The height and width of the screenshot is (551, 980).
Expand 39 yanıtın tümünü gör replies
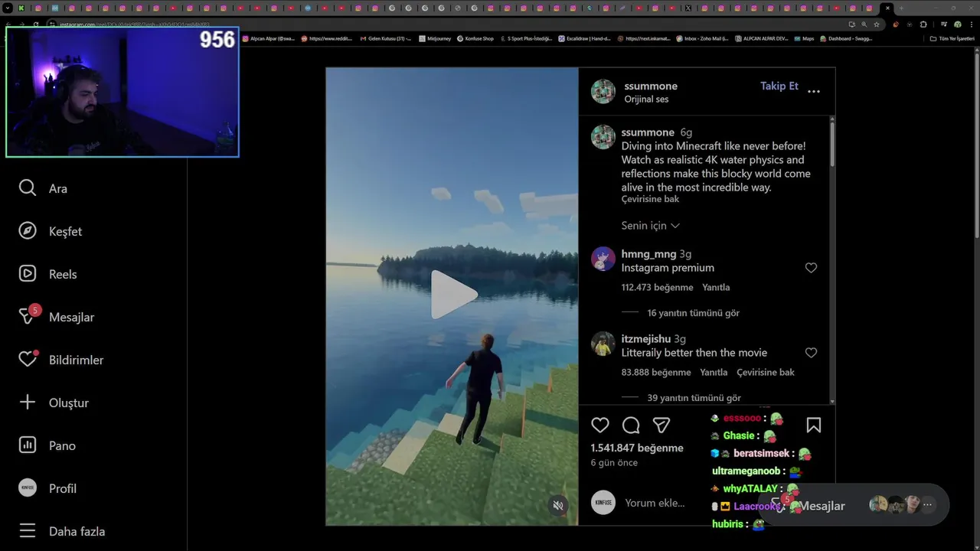pyautogui.click(x=694, y=398)
